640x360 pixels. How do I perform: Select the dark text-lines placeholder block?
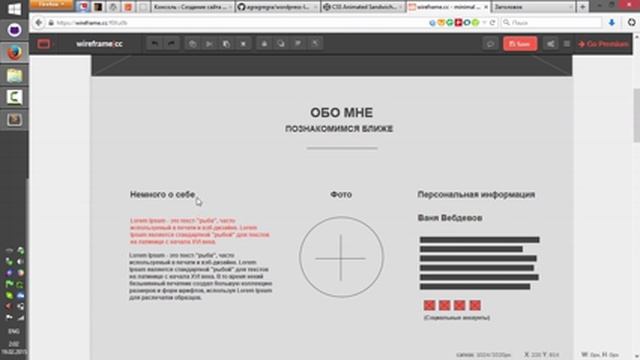480,263
